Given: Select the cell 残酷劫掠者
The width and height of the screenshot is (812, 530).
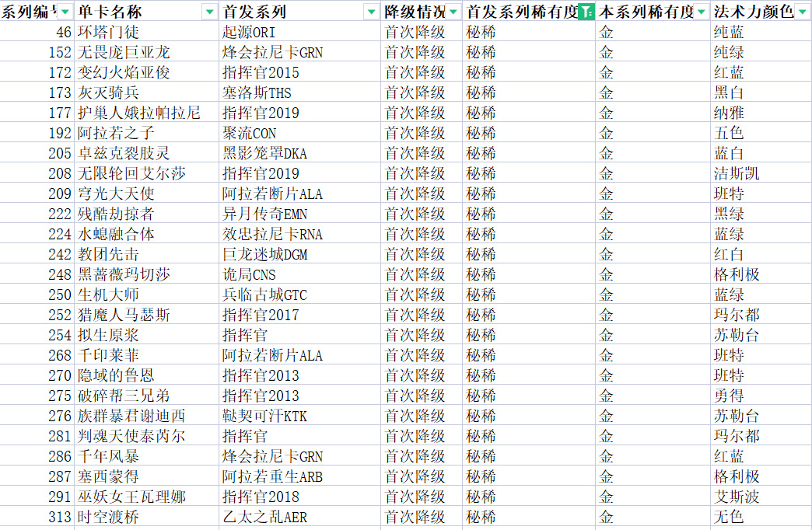Looking at the screenshot, I should tap(146, 214).
